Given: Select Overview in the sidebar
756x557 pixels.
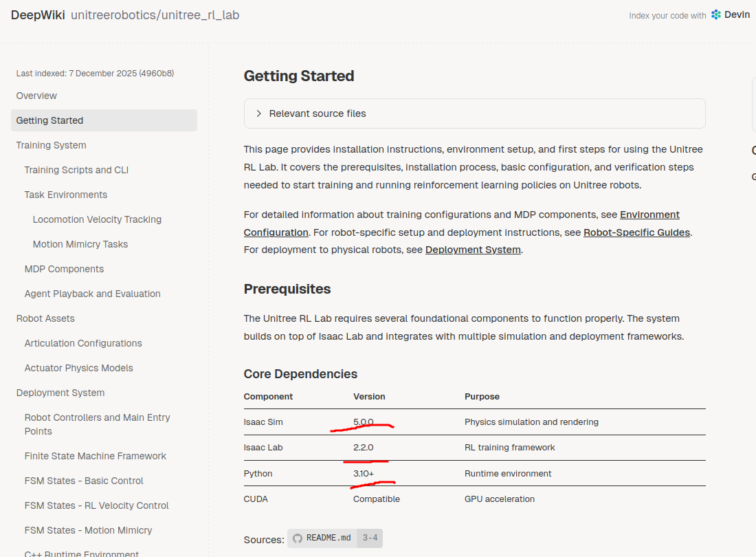Looking at the screenshot, I should (36, 96).
